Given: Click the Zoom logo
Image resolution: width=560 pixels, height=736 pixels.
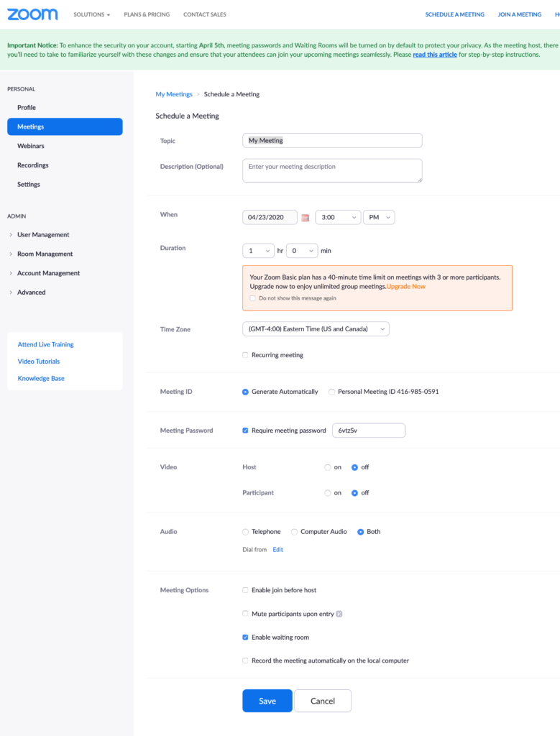Looking at the screenshot, I should pyautogui.click(x=32, y=14).
